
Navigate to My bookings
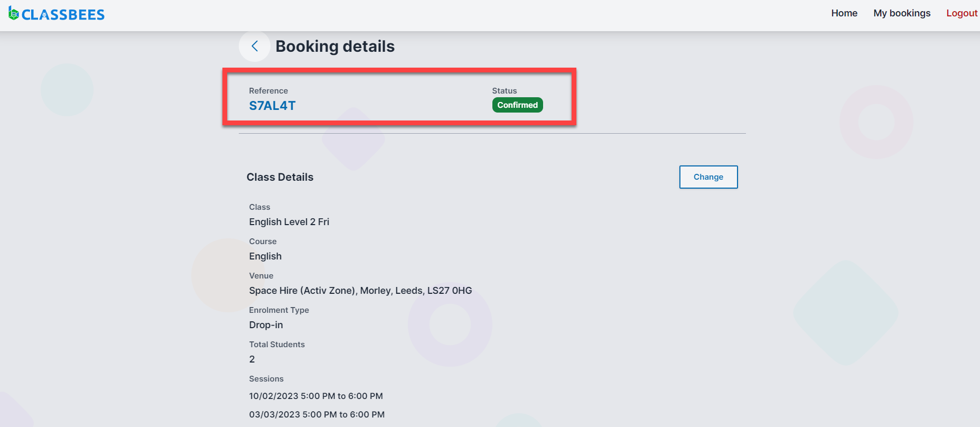(901, 13)
